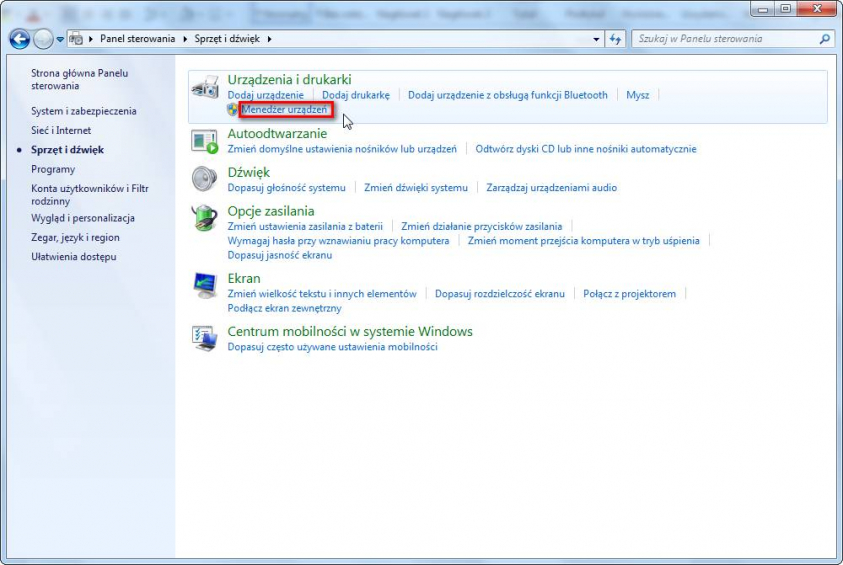This screenshot has width=843, height=565.
Task: Click the Urządzenia i drukarki printer icon
Action: pos(205,87)
